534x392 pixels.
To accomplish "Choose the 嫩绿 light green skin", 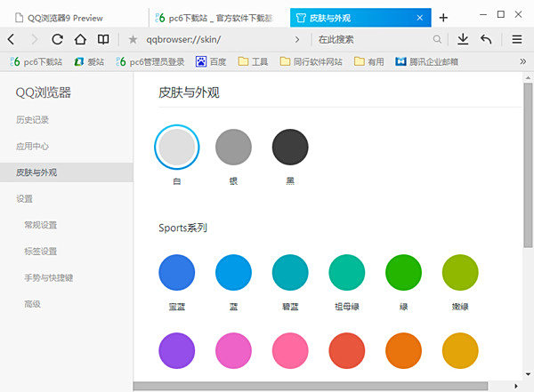I will click(460, 272).
